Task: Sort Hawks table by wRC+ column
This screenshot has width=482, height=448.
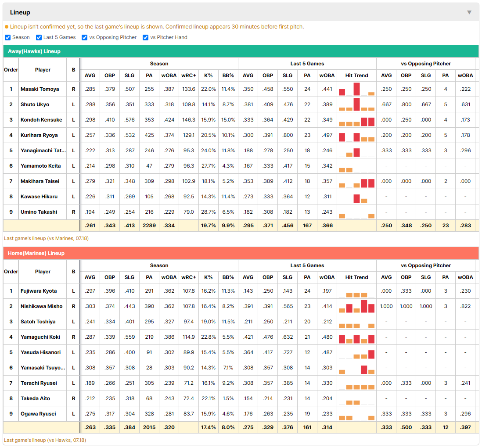Action: click(x=188, y=75)
